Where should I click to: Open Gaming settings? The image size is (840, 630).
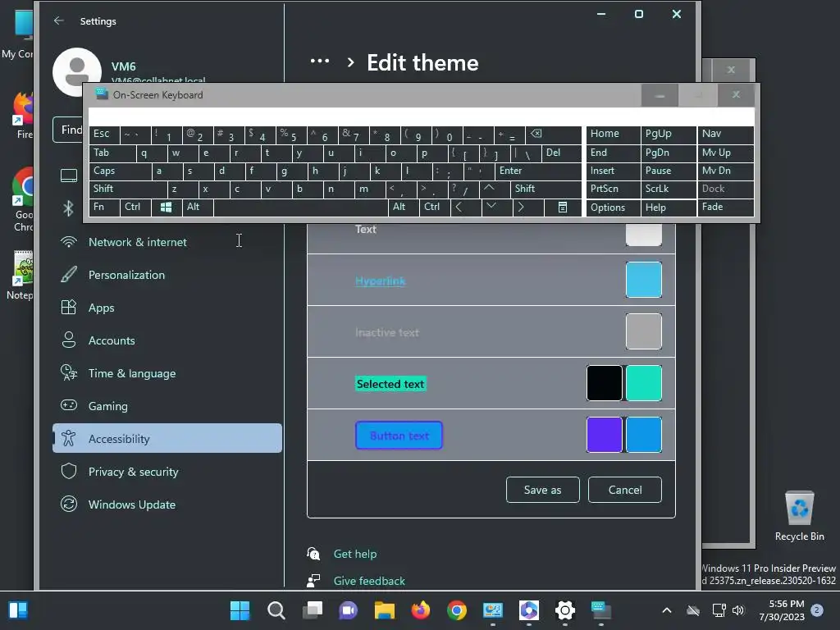[167, 406]
